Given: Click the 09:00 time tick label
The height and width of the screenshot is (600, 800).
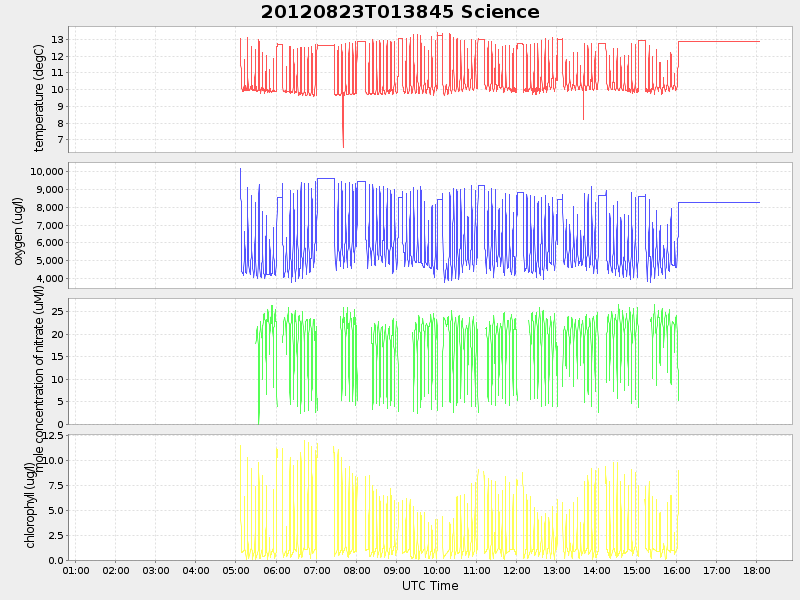Looking at the screenshot, I should [x=396, y=570].
